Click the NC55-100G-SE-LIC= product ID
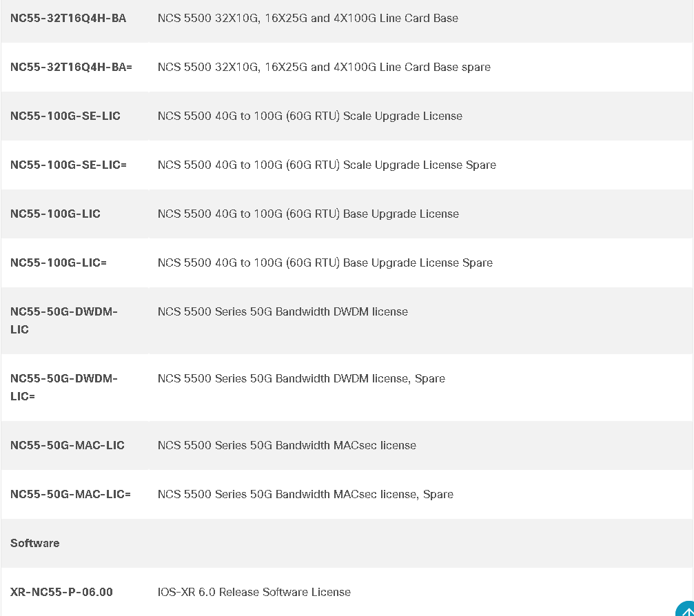Image resolution: width=694 pixels, height=616 pixels. pos(68,165)
